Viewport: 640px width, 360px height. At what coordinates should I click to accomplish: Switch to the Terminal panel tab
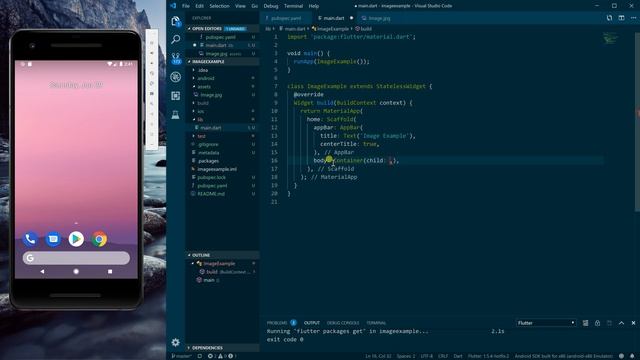pos(376,323)
